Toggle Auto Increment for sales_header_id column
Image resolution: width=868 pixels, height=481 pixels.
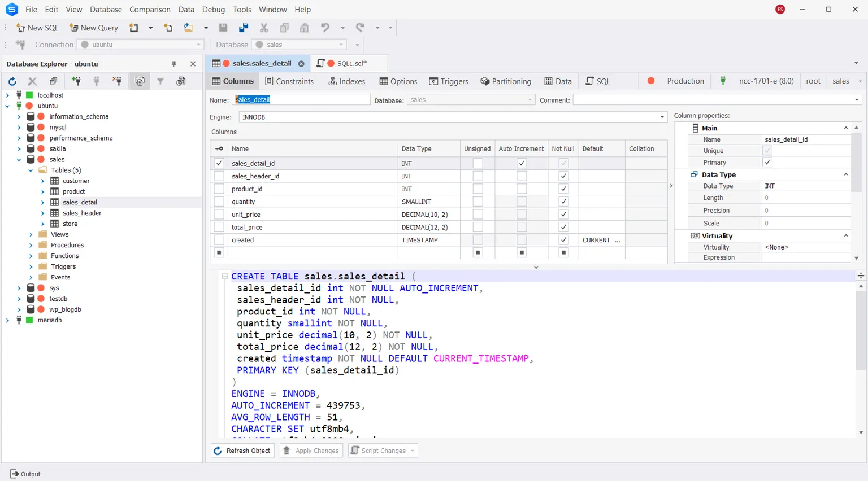click(521, 176)
